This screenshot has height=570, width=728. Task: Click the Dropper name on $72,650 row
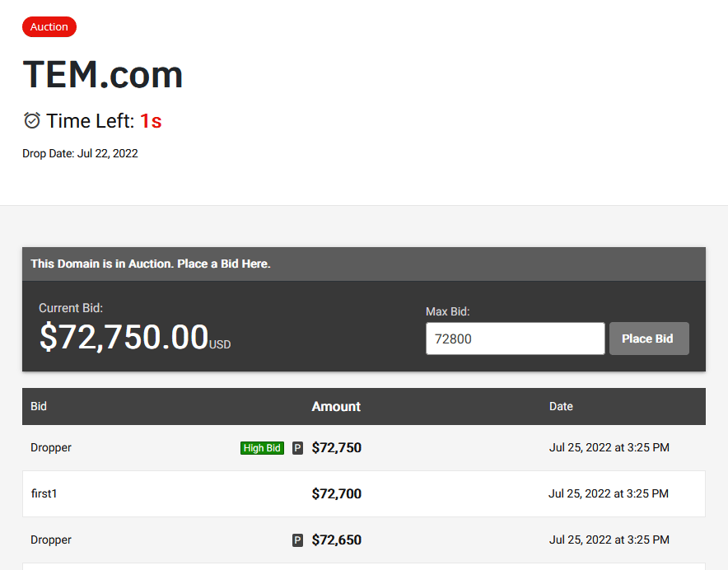click(51, 540)
